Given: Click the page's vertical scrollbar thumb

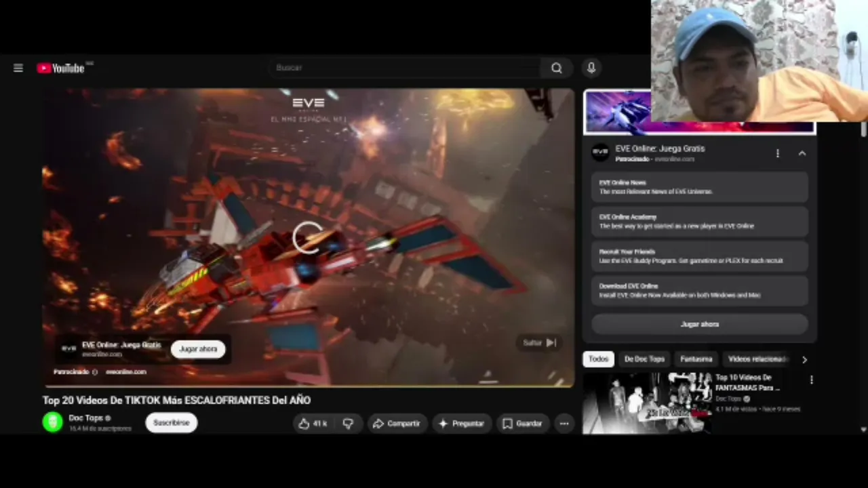Looking at the screenshot, I should (x=863, y=129).
